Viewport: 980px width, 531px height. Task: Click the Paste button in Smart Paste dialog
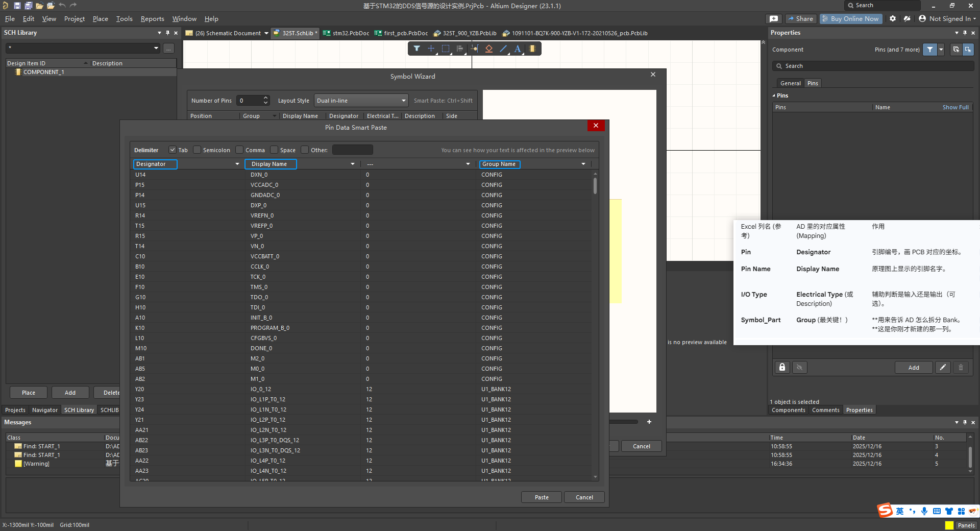click(542, 497)
